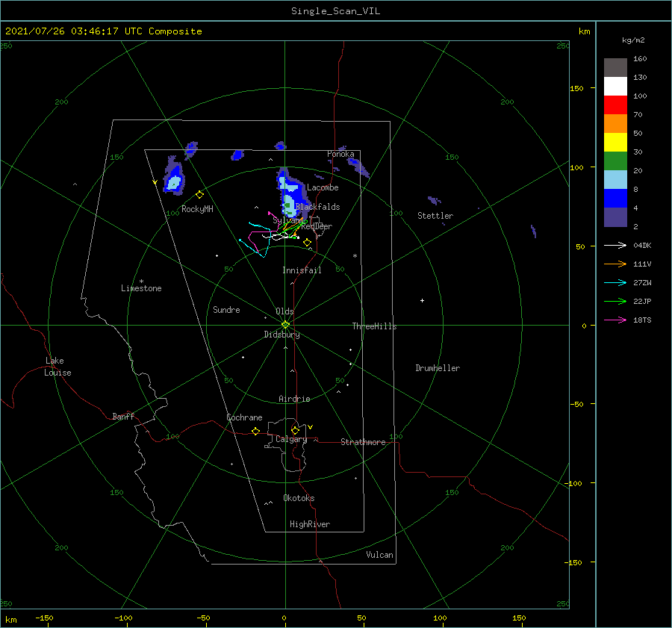The width and height of the screenshot is (672, 628).
Task: Click the RockyMH label
Action: 197,209
